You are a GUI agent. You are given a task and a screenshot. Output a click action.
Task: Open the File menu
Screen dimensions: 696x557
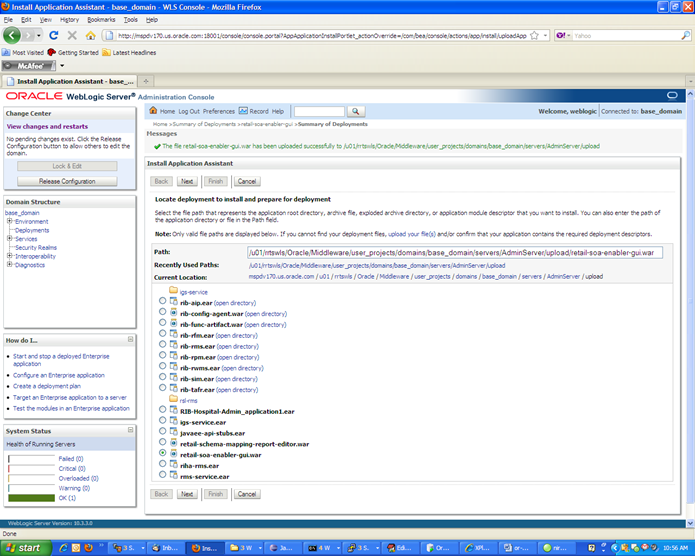pos(8,20)
